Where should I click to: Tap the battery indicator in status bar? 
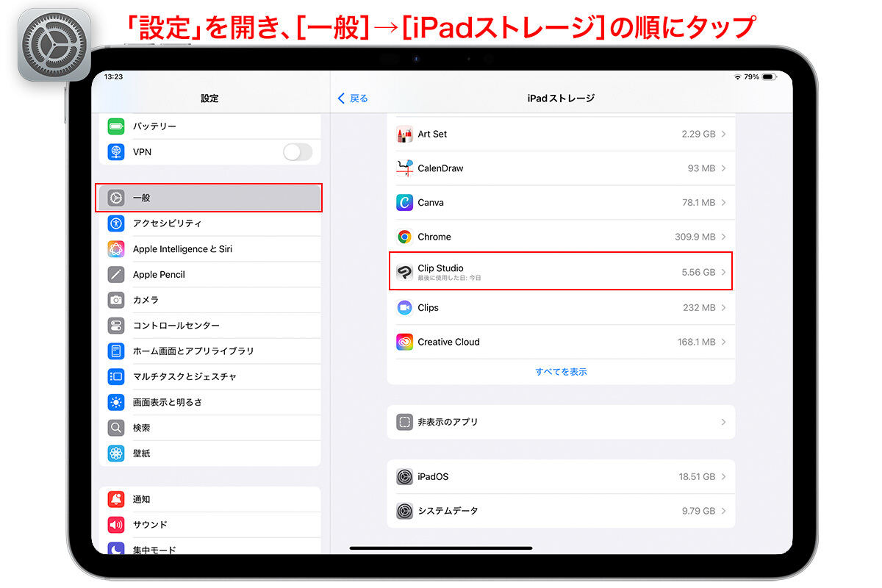pos(769,76)
